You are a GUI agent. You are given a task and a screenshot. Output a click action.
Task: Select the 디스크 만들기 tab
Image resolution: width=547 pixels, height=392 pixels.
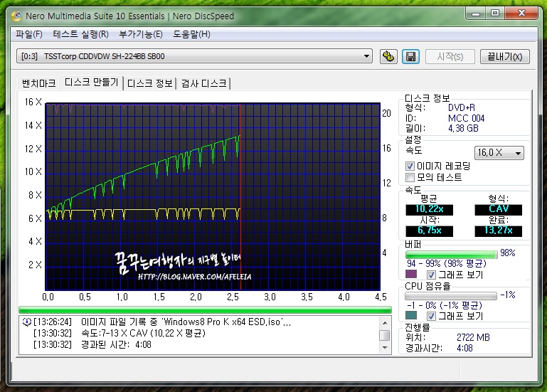pyautogui.click(x=91, y=83)
